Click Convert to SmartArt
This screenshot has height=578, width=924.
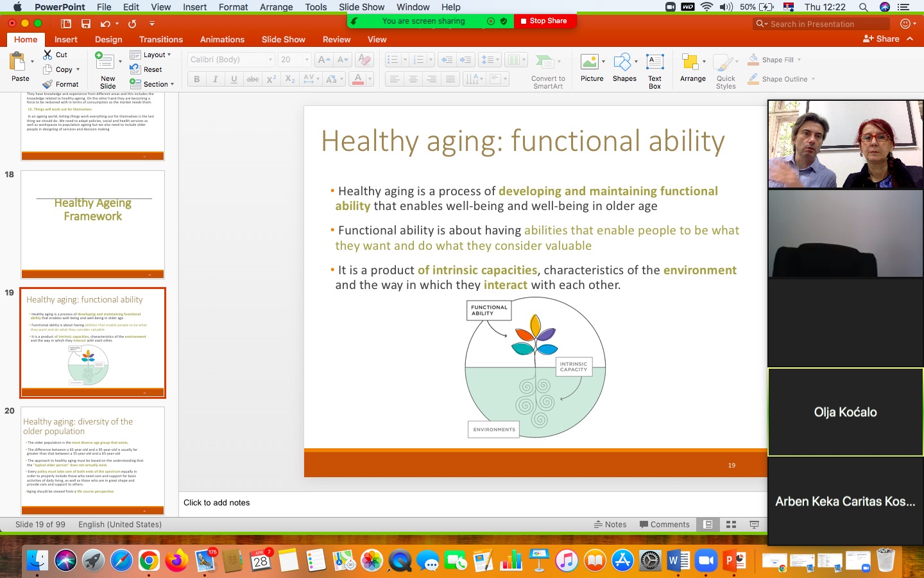548,71
